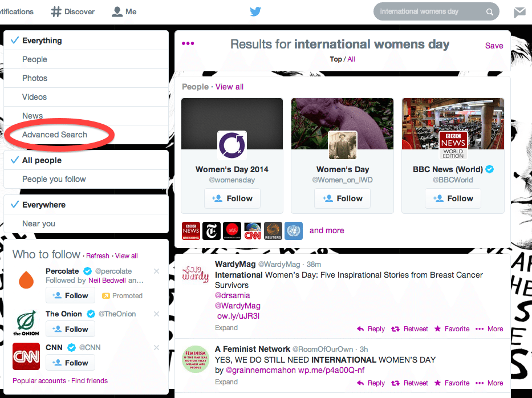
Task: Dismiss the Percolate suggestion
Action: (156, 271)
